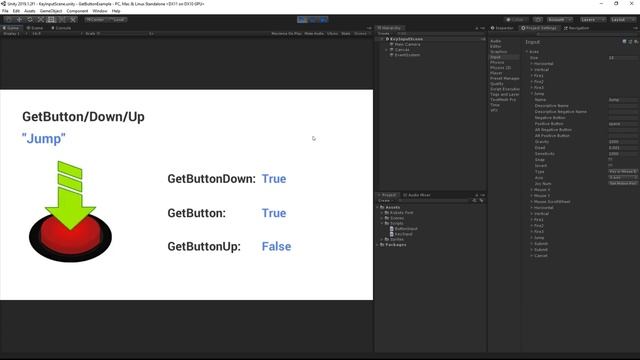Open the File menu
640x360 pixels.
5,11
